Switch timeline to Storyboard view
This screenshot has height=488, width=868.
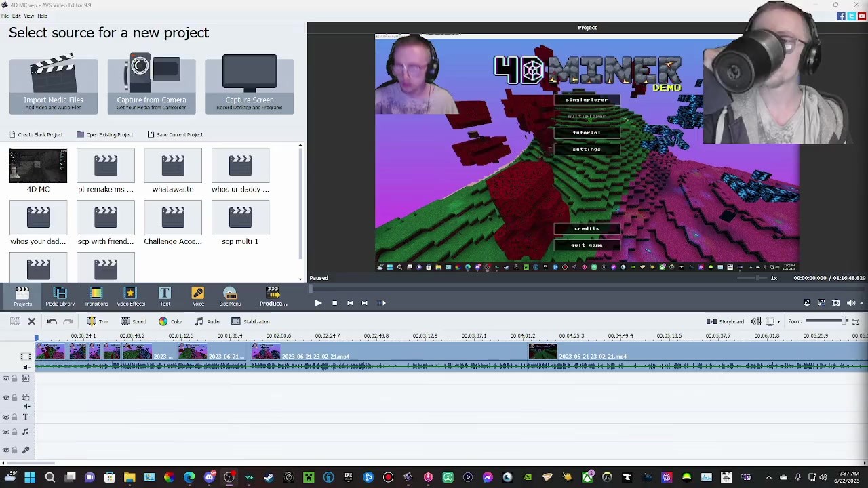click(x=725, y=321)
